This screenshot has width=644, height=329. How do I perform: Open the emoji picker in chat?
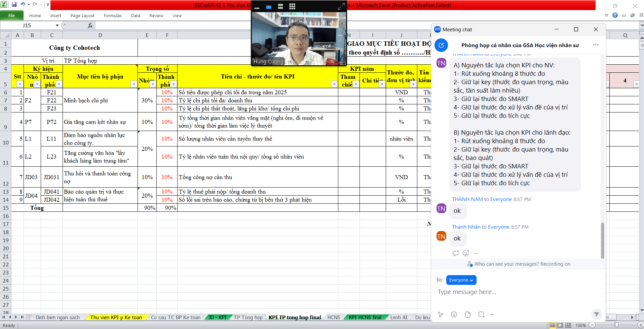454,315
